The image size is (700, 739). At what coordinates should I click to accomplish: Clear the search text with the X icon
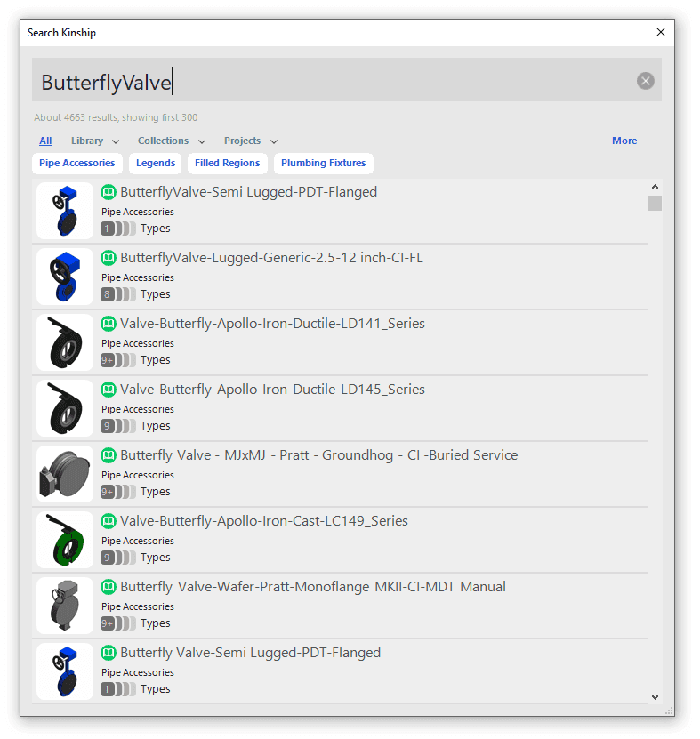pyautogui.click(x=645, y=81)
